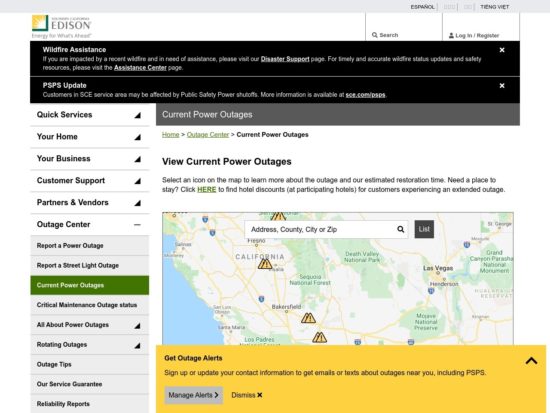Image resolution: width=550 pixels, height=413 pixels.
Task: Open Log In / Register
Action: (x=474, y=35)
